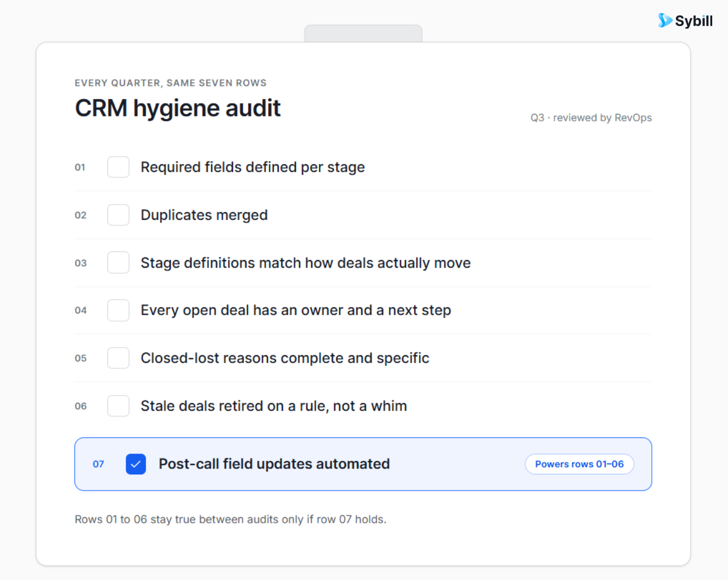The width and height of the screenshot is (728, 580).
Task: Click Stage definitions match how deals actually move
Action: coord(306,263)
